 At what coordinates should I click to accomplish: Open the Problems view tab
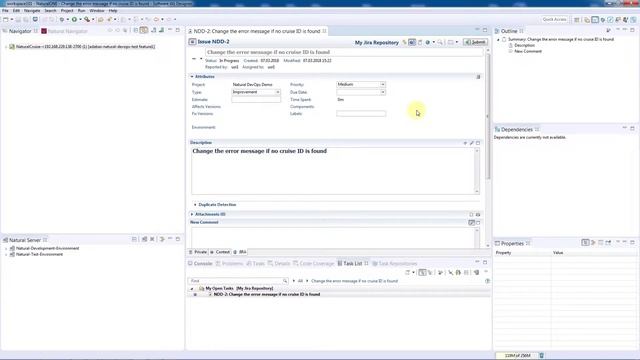[x=229, y=264]
